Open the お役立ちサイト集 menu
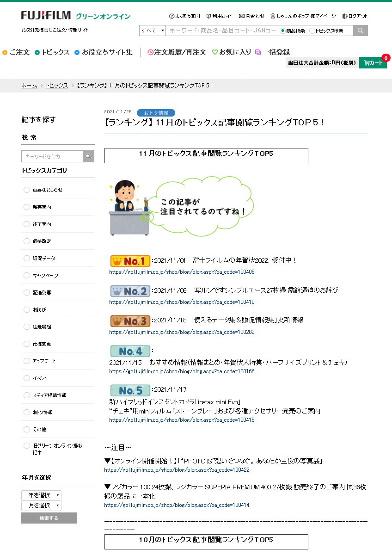392x555 pixels. (x=107, y=52)
